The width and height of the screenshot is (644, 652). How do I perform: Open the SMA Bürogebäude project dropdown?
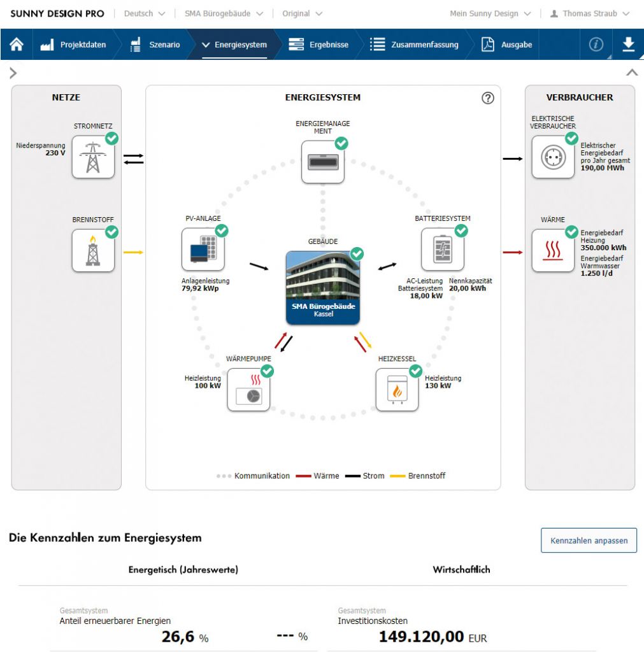(x=224, y=14)
